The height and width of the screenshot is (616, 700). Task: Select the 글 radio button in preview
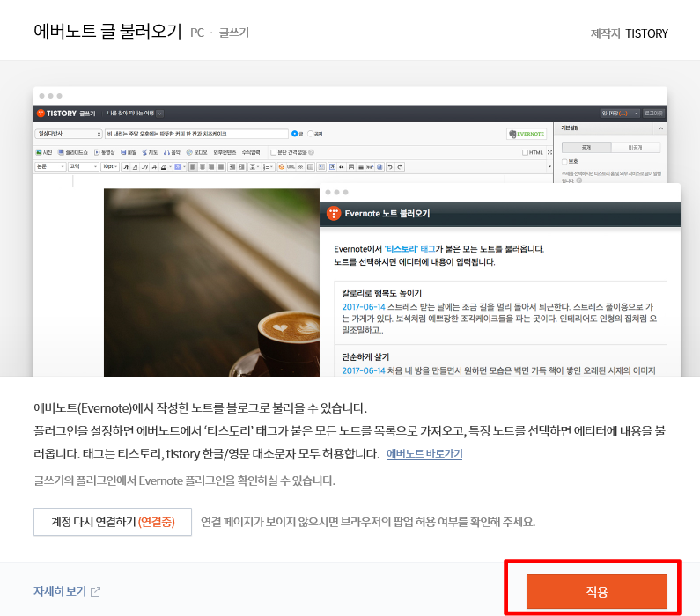pos(294,134)
